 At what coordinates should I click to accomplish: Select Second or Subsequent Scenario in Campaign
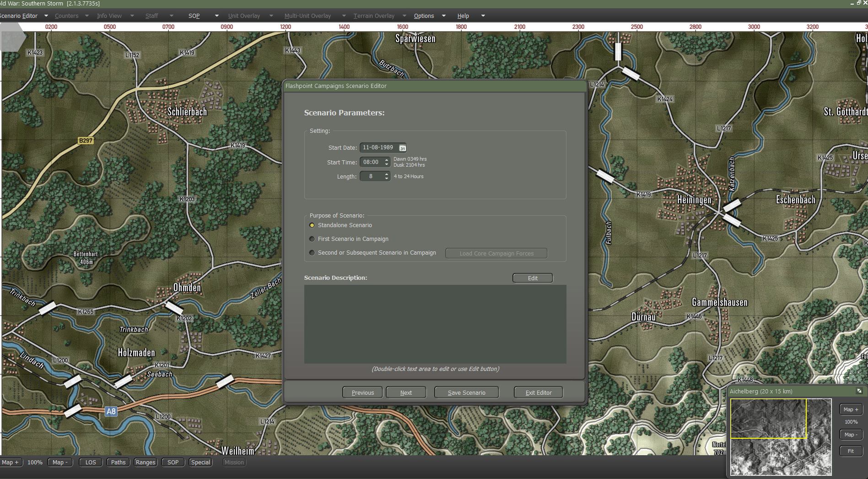312,253
